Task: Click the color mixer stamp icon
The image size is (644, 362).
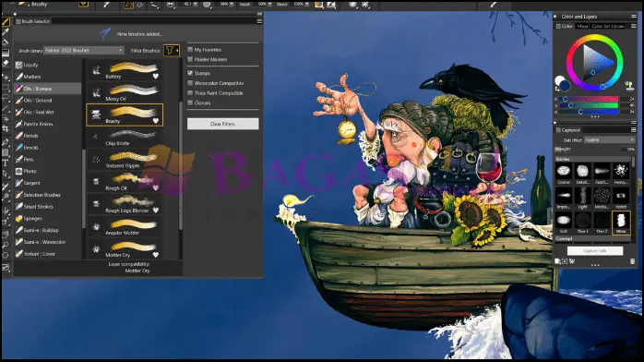Action: pos(629,86)
